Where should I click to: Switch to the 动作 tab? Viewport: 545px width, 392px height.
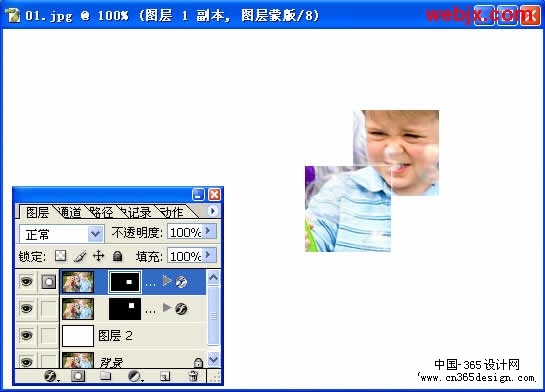(x=173, y=212)
